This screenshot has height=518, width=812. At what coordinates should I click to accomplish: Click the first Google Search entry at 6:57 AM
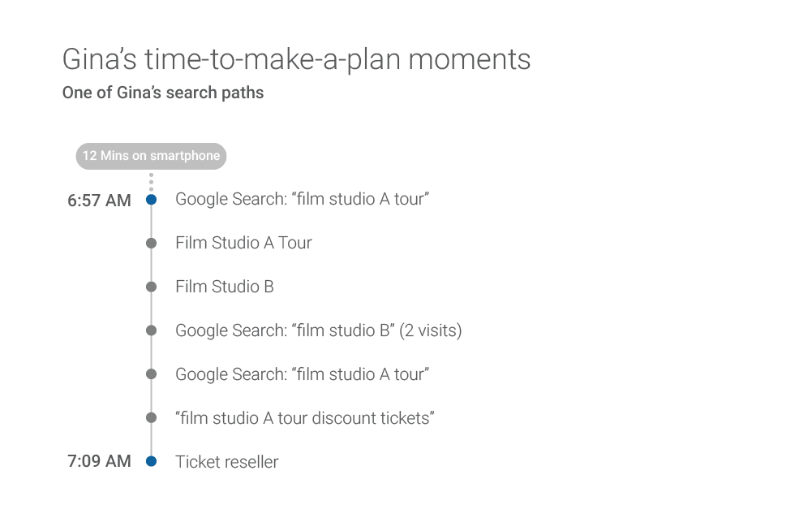click(302, 199)
